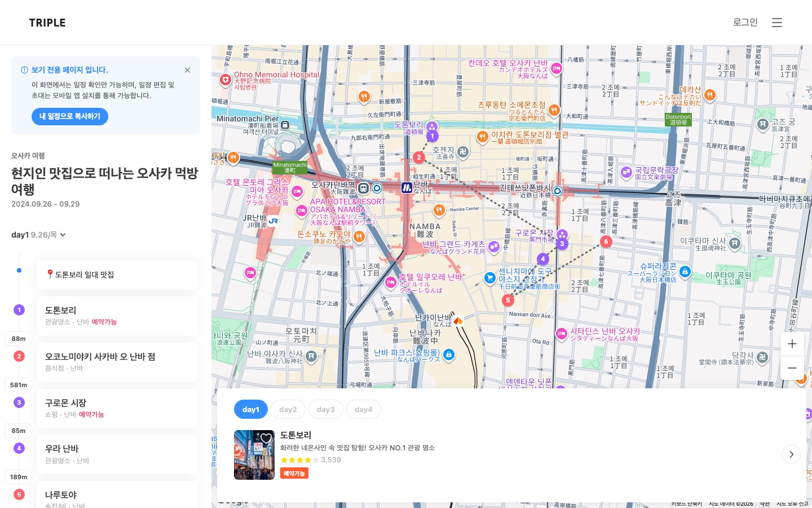The image size is (812, 508).
Task: Select map marker number 4
Action: coord(543,259)
